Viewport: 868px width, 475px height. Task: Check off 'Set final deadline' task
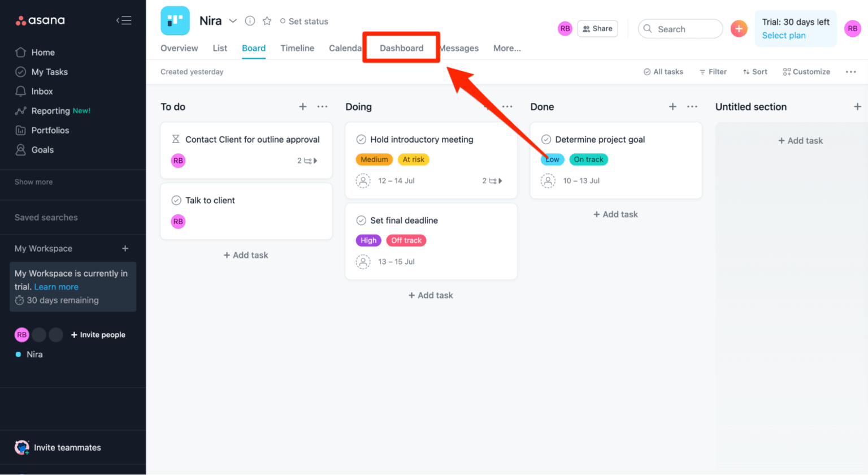click(x=361, y=221)
